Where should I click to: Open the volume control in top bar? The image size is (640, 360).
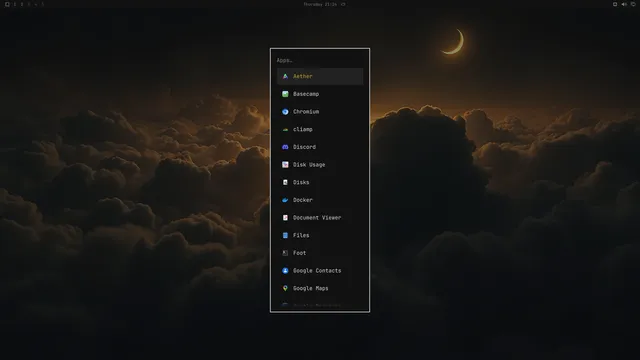click(x=624, y=4)
